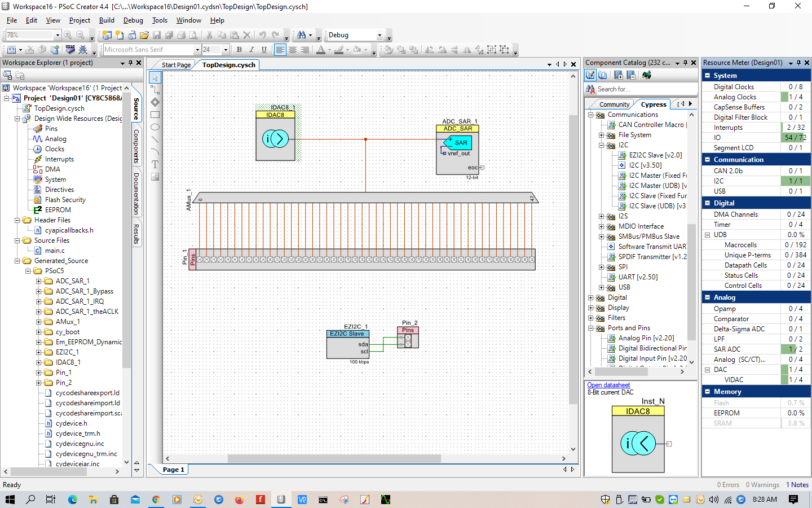This screenshot has width=812, height=508.
Task: Click the Save floppy disk icon
Action: [157, 35]
